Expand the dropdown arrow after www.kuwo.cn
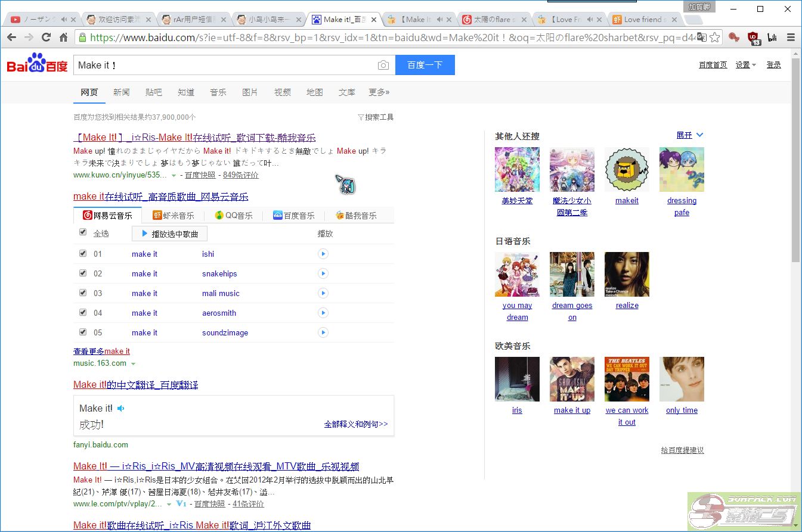This screenshot has width=802, height=532. 174,176
